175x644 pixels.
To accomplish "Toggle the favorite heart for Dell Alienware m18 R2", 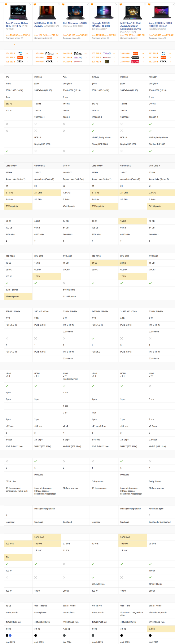I will (63, 4).
